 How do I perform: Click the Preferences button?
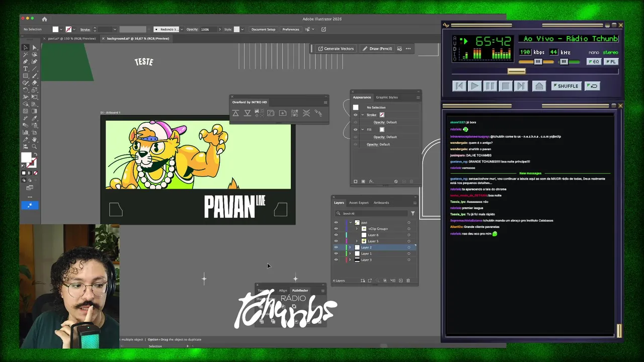[x=291, y=29]
